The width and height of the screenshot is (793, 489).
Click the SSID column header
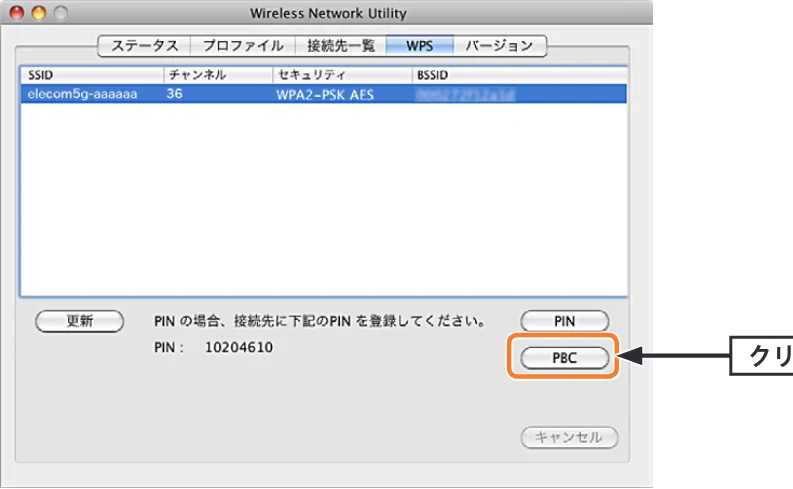92,75
